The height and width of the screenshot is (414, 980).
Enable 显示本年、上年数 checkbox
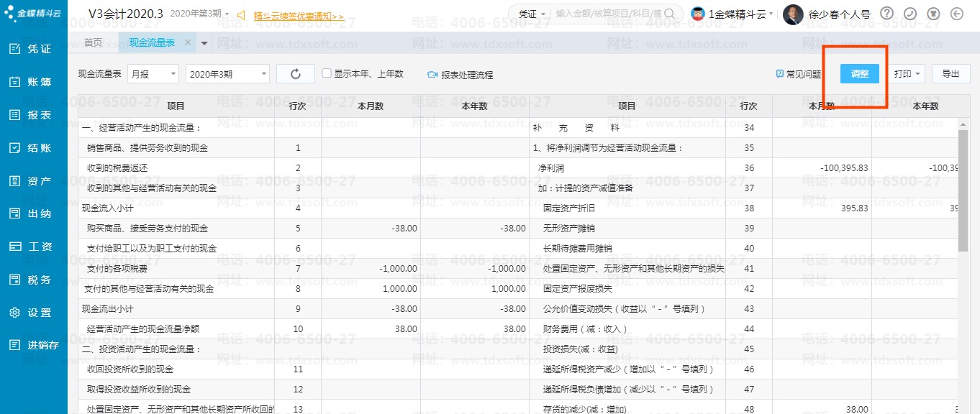tap(327, 73)
